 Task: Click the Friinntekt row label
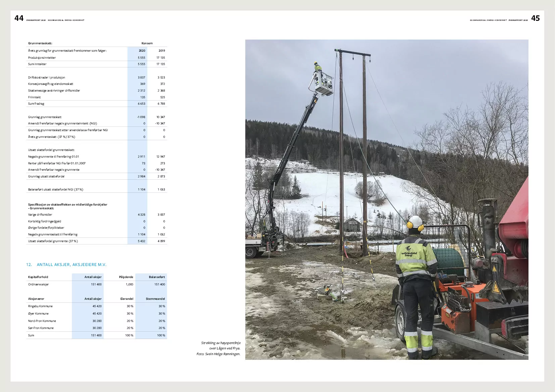[34, 97]
